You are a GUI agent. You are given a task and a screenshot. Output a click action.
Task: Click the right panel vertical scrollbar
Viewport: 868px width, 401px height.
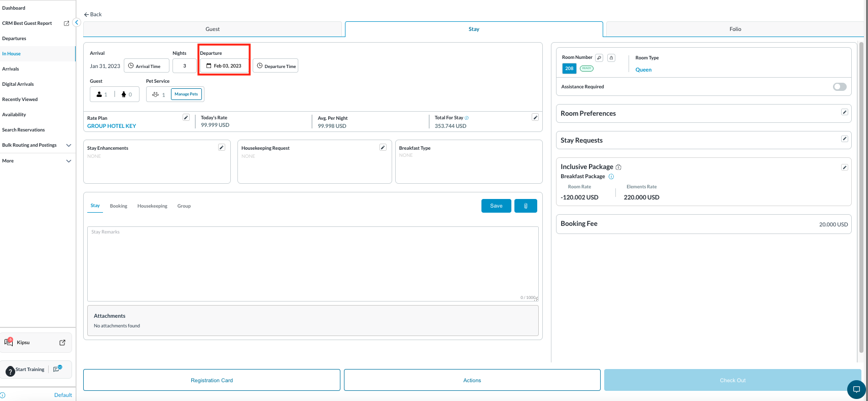(x=861, y=198)
